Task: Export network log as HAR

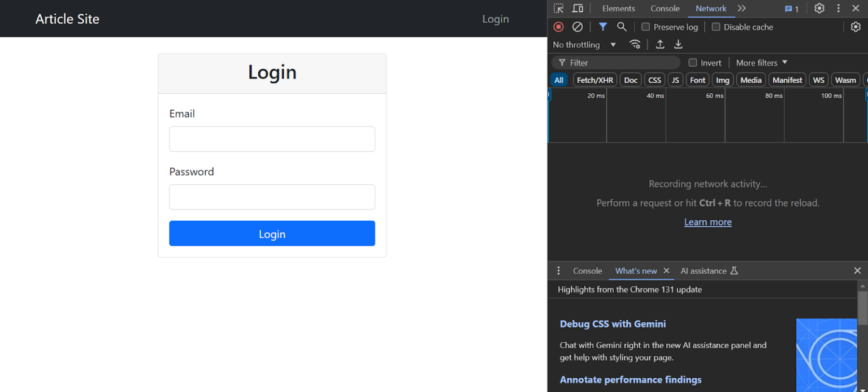Action: [x=678, y=44]
